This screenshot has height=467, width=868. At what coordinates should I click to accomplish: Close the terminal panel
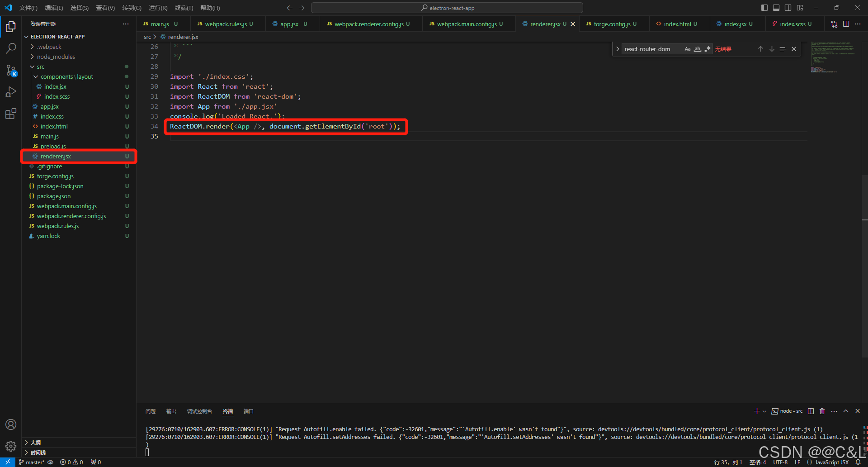[858, 411]
